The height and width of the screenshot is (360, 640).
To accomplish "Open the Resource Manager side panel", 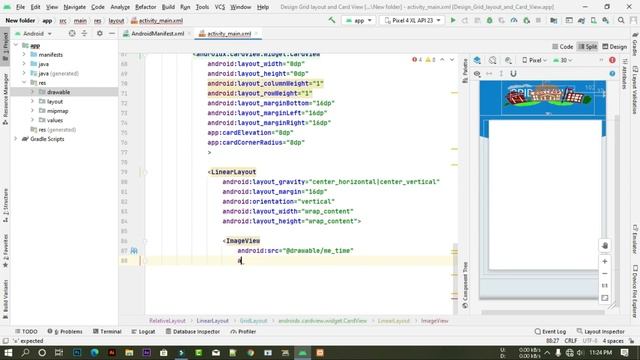I will click(x=5, y=98).
